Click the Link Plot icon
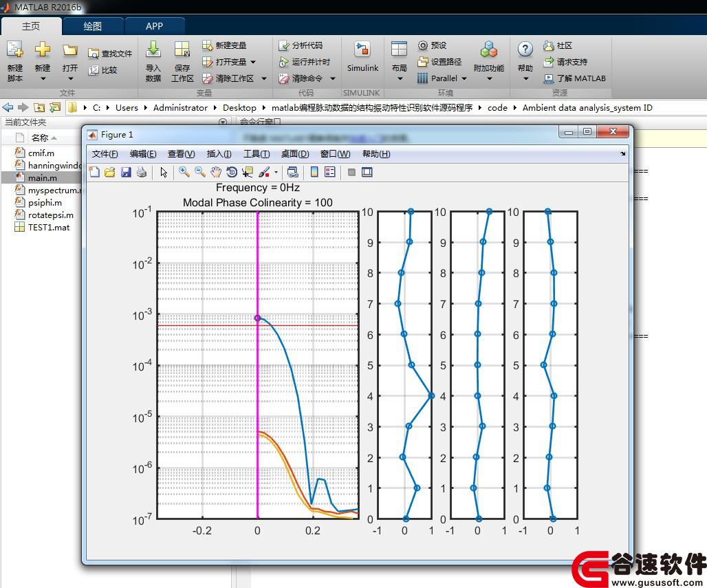This screenshot has height=588, width=707. click(x=292, y=172)
